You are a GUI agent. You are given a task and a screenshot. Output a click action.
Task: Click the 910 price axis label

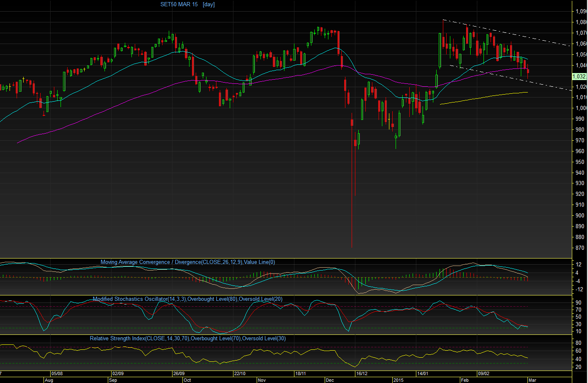point(580,205)
